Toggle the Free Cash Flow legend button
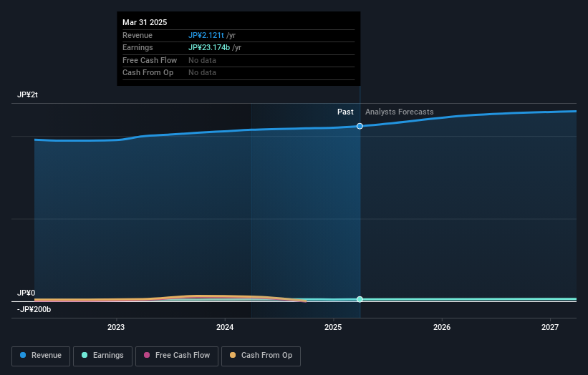The width and height of the screenshot is (588, 375). point(177,356)
